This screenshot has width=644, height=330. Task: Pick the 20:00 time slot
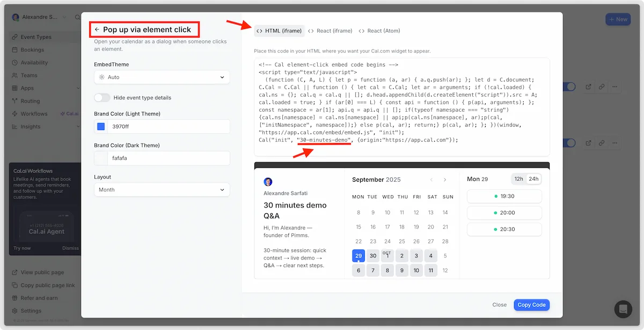point(504,213)
